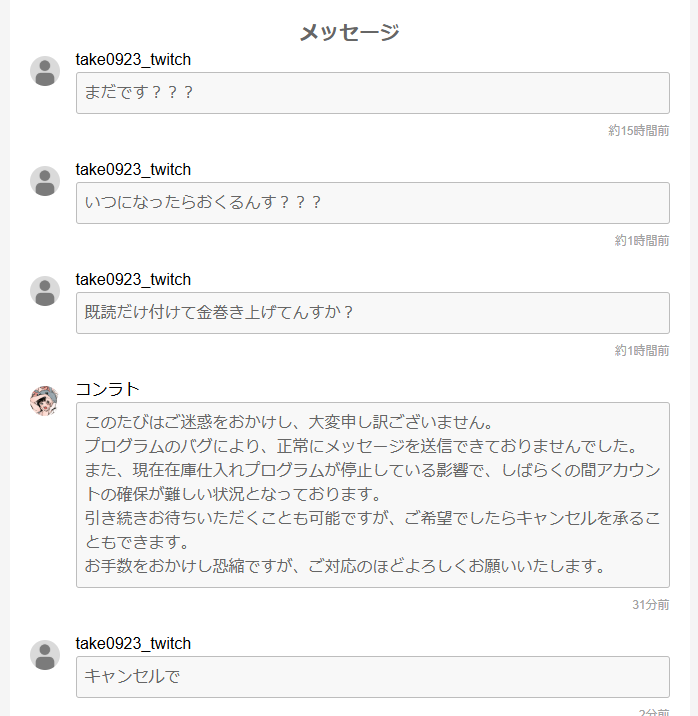Open username above まだです？？？ message

[133, 60]
